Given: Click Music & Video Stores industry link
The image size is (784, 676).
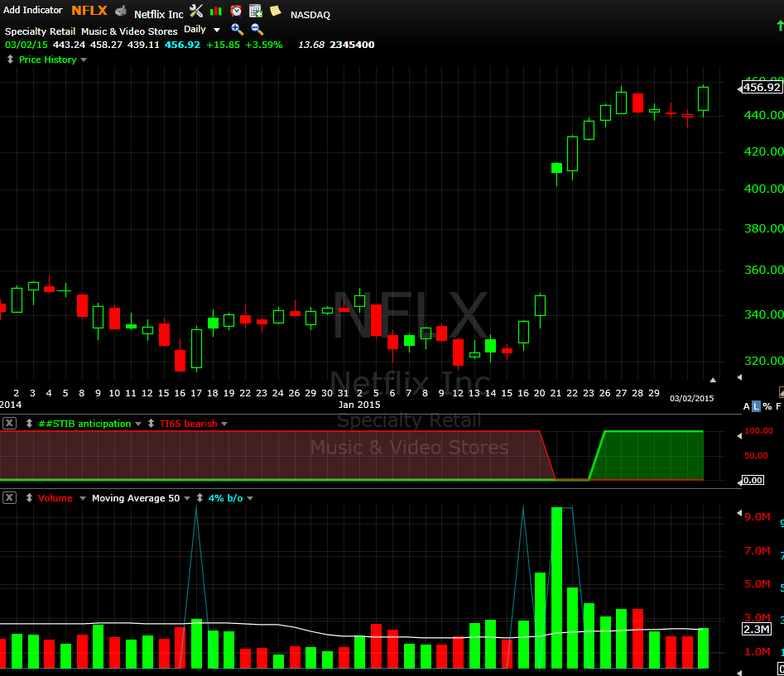Looking at the screenshot, I should pyautogui.click(x=129, y=31).
